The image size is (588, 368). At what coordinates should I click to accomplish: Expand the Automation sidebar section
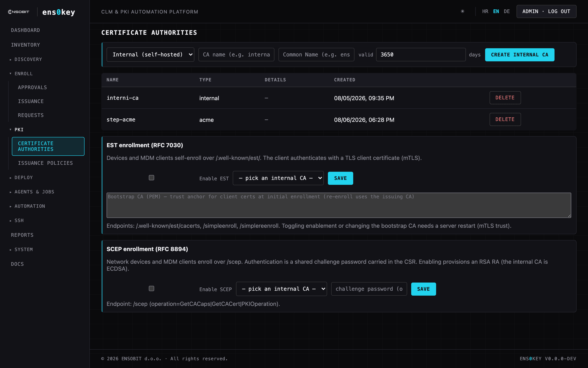30,206
